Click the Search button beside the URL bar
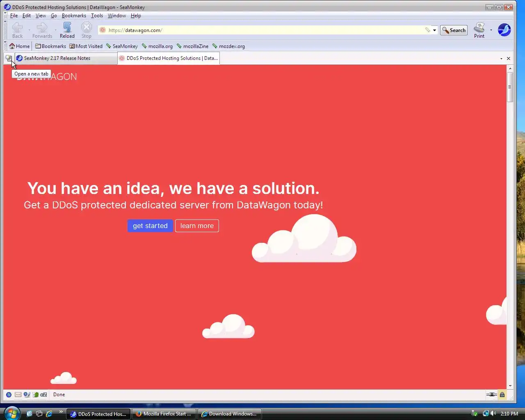 454,30
